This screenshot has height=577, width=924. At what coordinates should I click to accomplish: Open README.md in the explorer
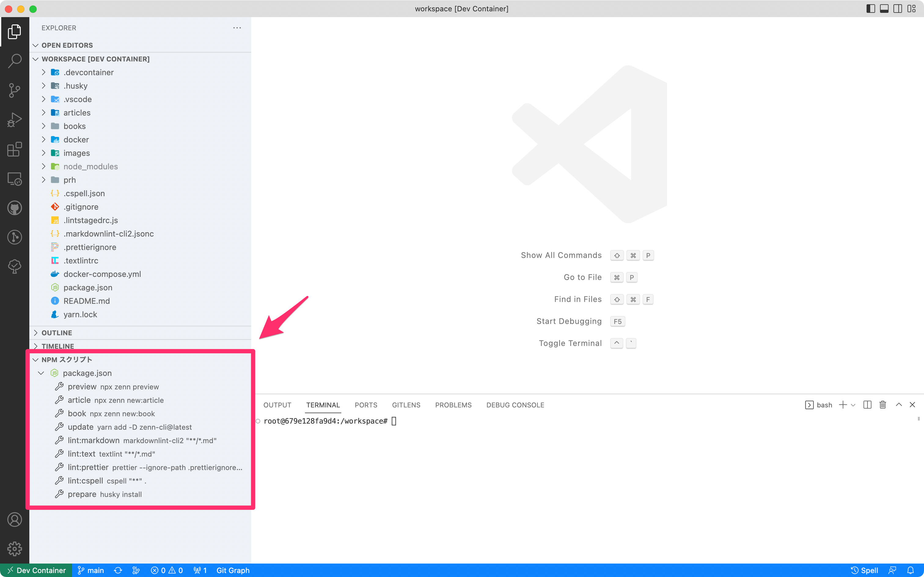pos(140,301)
